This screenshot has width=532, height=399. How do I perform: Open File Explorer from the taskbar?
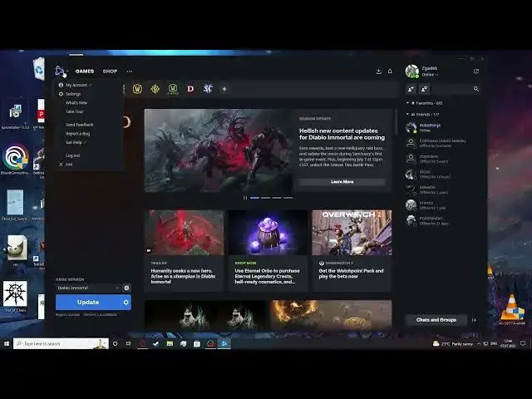pos(170,343)
